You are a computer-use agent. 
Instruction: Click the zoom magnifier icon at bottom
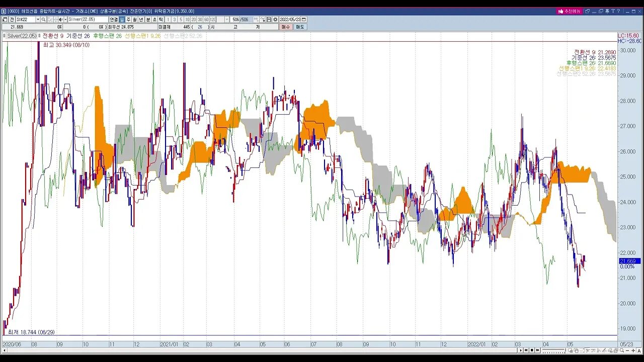(621, 350)
